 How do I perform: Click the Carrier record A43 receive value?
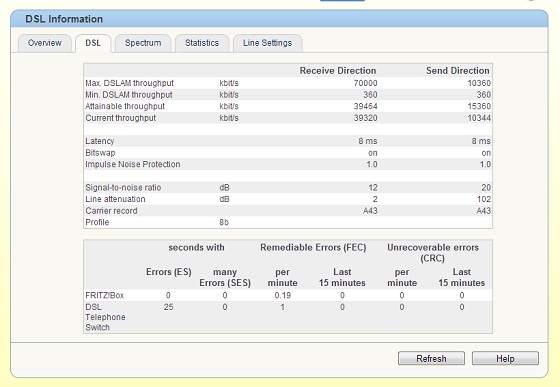pos(370,211)
